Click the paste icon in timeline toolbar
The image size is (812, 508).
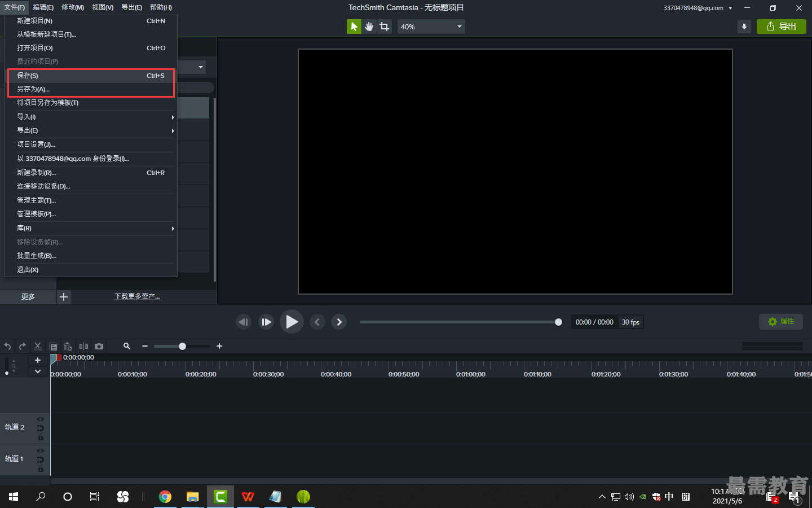(x=68, y=346)
